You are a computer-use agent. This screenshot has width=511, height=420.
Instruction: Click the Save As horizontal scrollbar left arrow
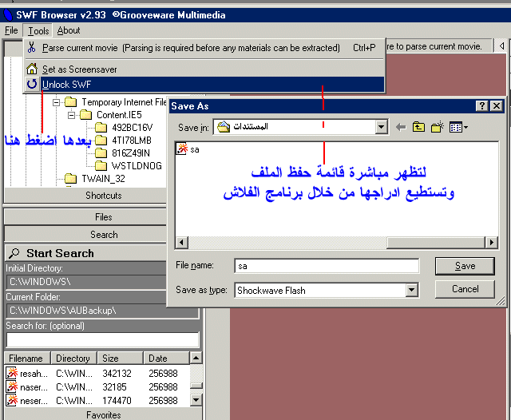[x=181, y=243]
